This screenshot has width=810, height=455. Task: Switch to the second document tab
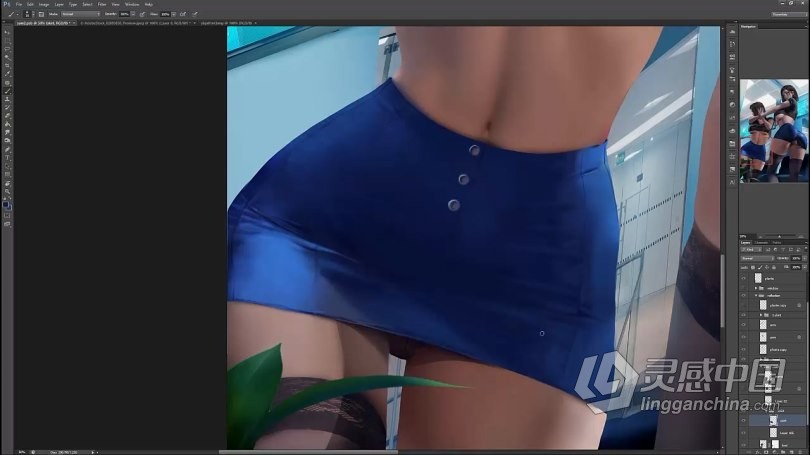(x=136, y=23)
